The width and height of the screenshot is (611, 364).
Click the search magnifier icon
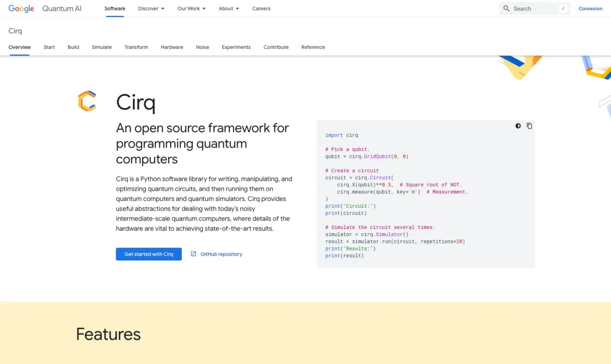506,9
